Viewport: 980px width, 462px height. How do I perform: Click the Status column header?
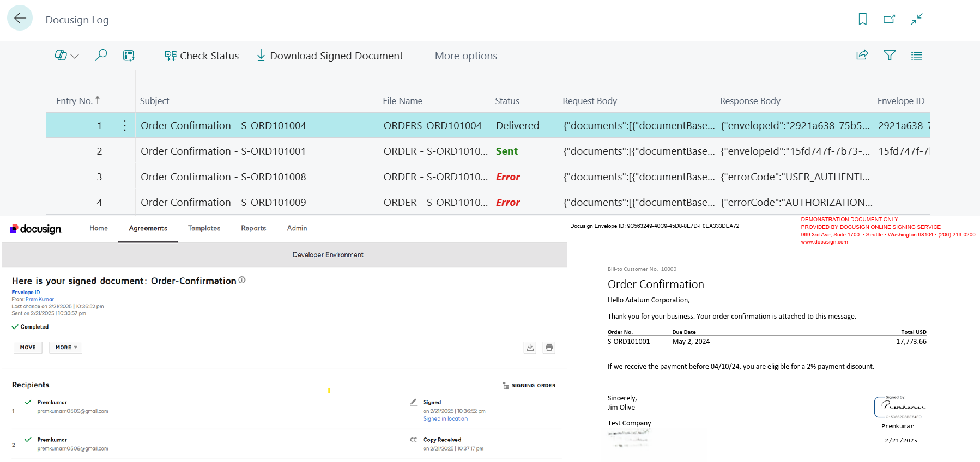pos(507,101)
